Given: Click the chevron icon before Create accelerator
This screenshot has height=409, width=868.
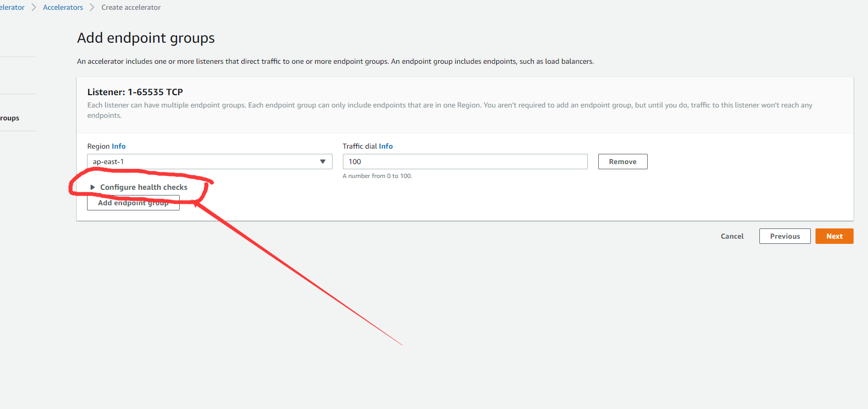Looking at the screenshot, I should tap(92, 7).
